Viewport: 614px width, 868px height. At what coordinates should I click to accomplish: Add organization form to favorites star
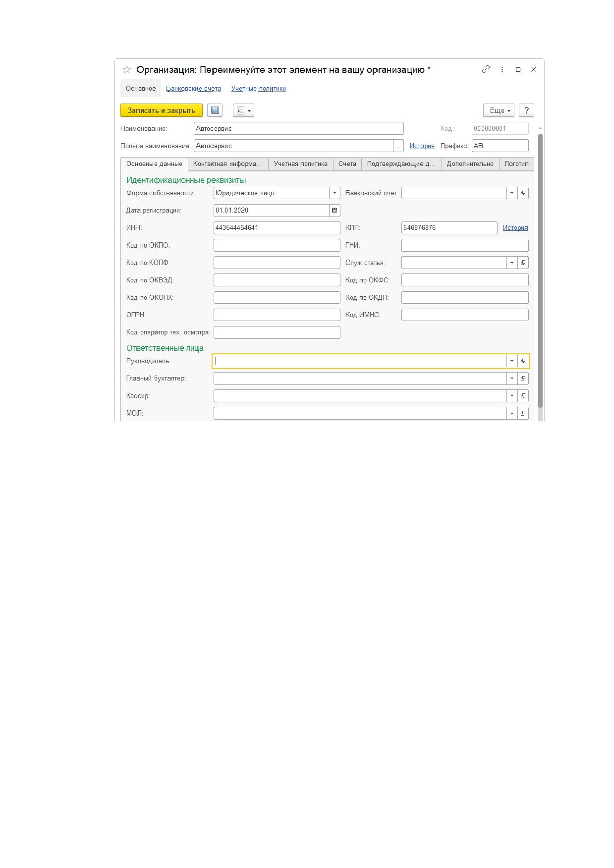click(x=127, y=70)
